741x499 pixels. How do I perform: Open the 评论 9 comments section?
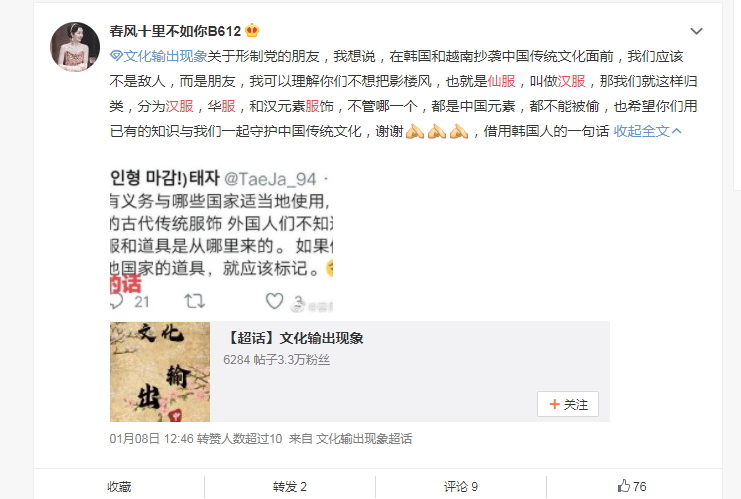461,487
